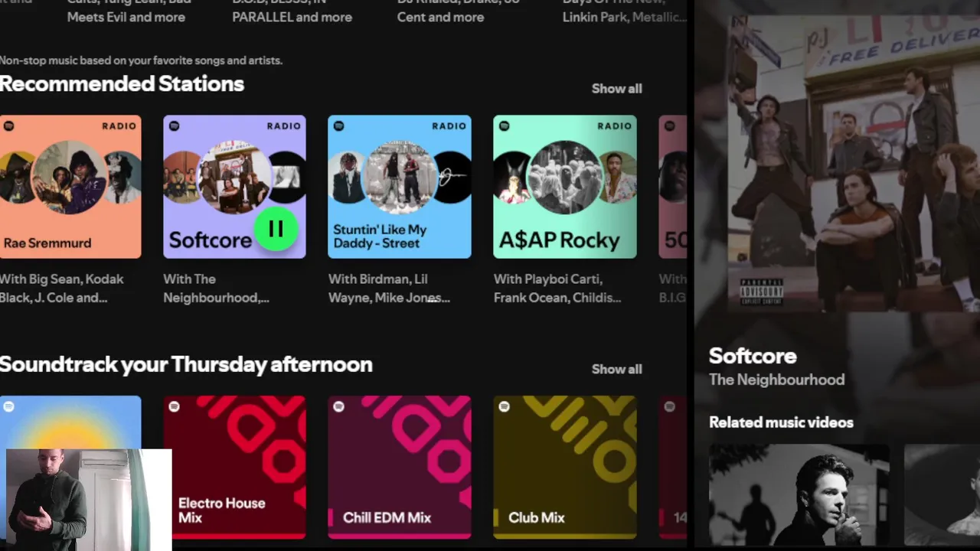Click Spotify logo on Chill EDM Mix card
This screenshot has height=551, width=980.
tap(339, 406)
